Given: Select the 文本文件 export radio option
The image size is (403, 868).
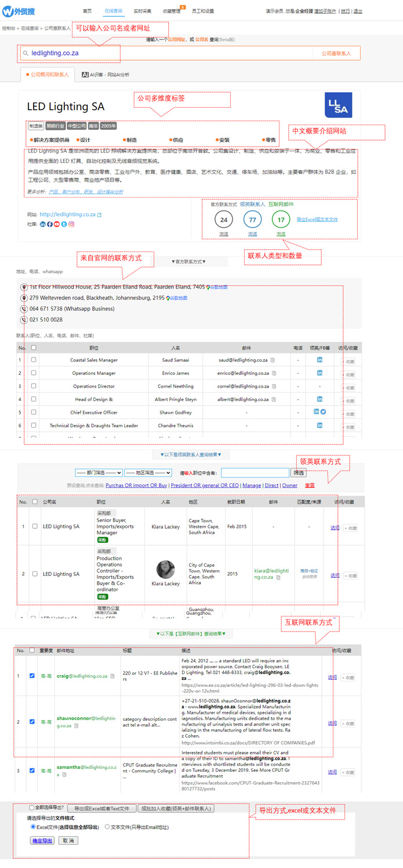Looking at the screenshot, I should click(107, 827).
